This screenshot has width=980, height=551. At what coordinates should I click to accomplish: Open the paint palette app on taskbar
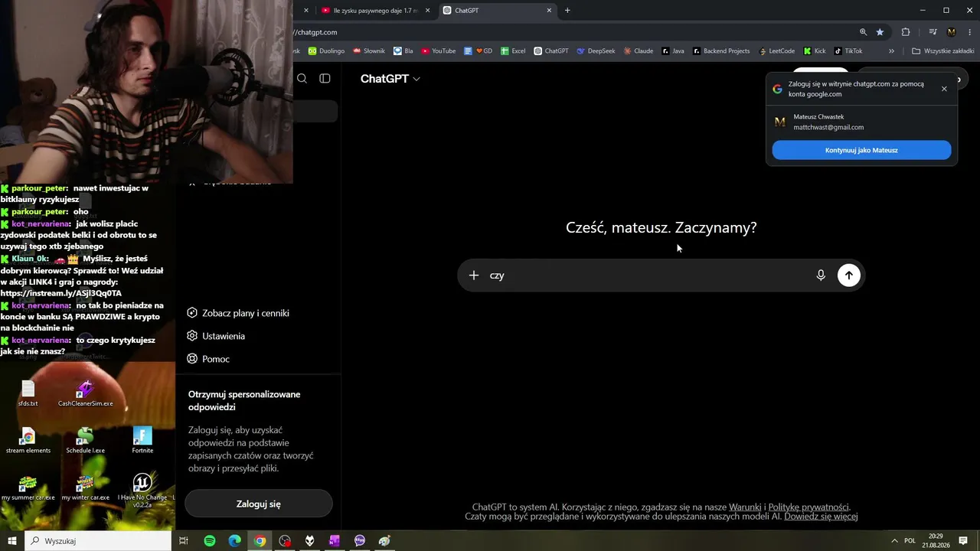point(384,541)
